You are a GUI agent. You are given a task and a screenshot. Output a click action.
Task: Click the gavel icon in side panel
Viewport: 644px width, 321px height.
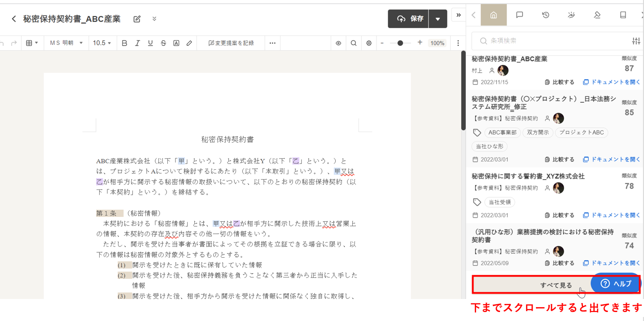(597, 15)
